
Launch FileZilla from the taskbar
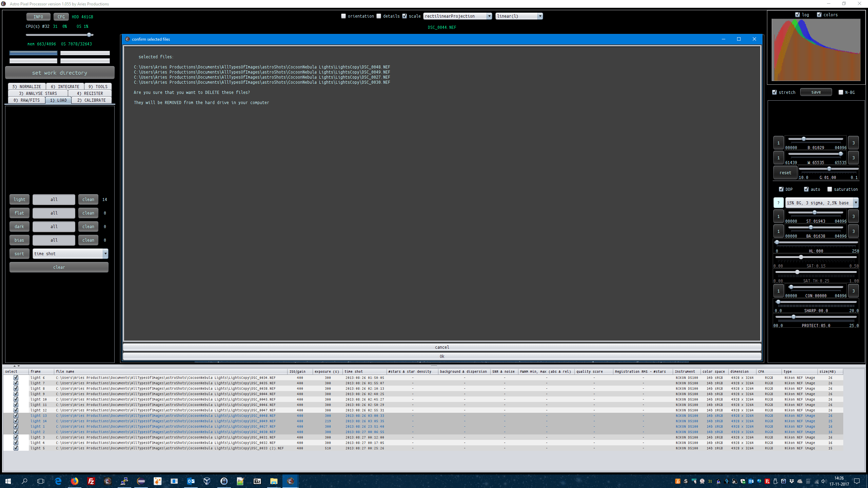91,481
